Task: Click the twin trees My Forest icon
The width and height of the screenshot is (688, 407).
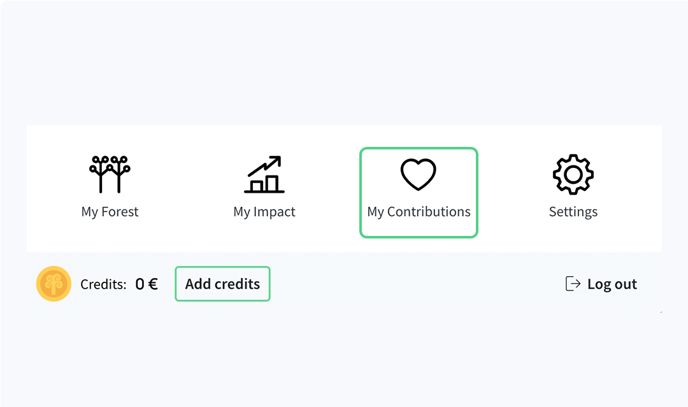Action: (x=110, y=174)
